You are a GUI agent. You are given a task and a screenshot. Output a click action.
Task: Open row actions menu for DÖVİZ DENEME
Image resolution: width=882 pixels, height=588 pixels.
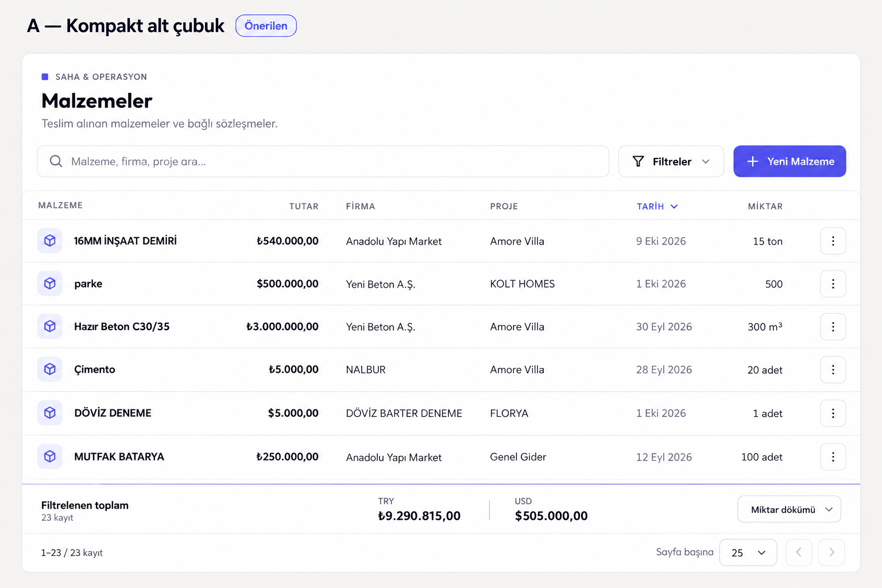click(x=833, y=413)
